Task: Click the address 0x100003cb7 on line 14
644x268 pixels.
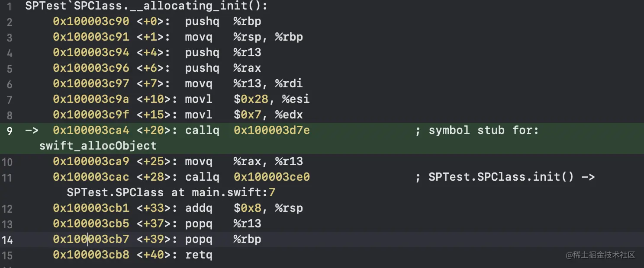Action: click(x=91, y=239)
